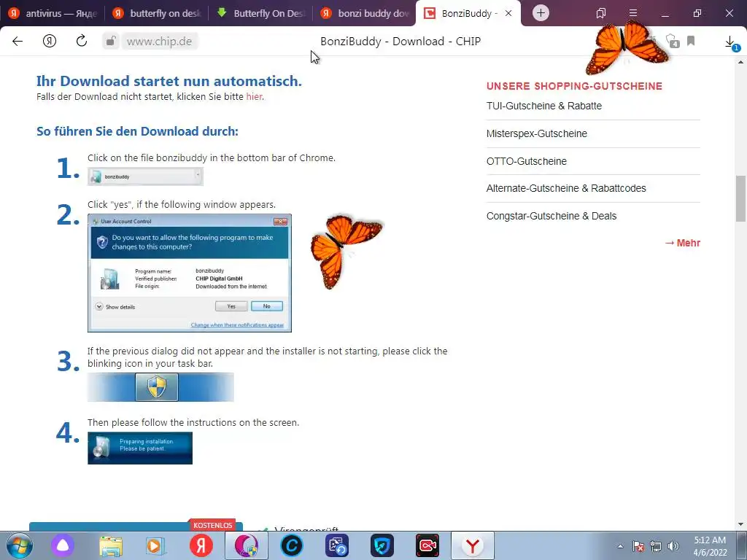The height and width of the screenshot is (560, 747).
Task: Show hidden system tray icons
Action: (620, 546)
